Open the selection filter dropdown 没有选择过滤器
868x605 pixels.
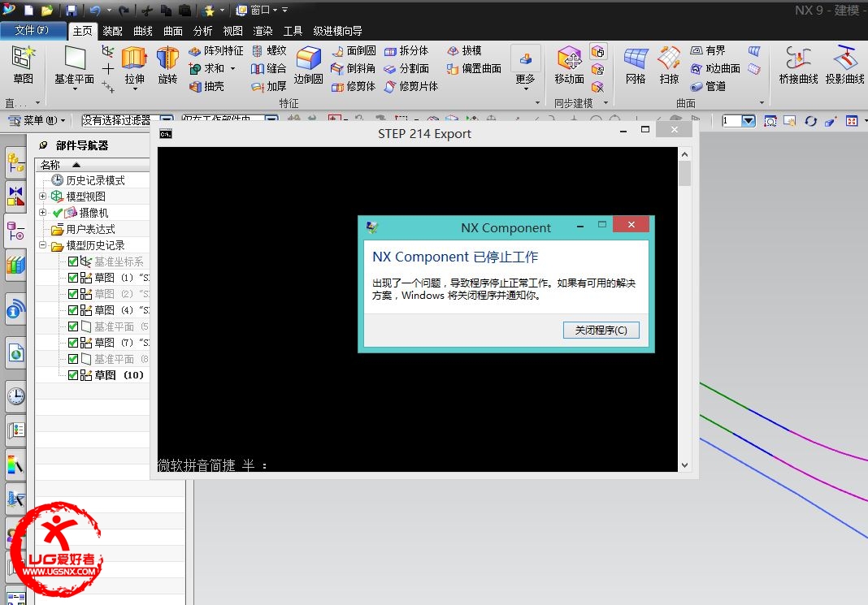point(167,119)
